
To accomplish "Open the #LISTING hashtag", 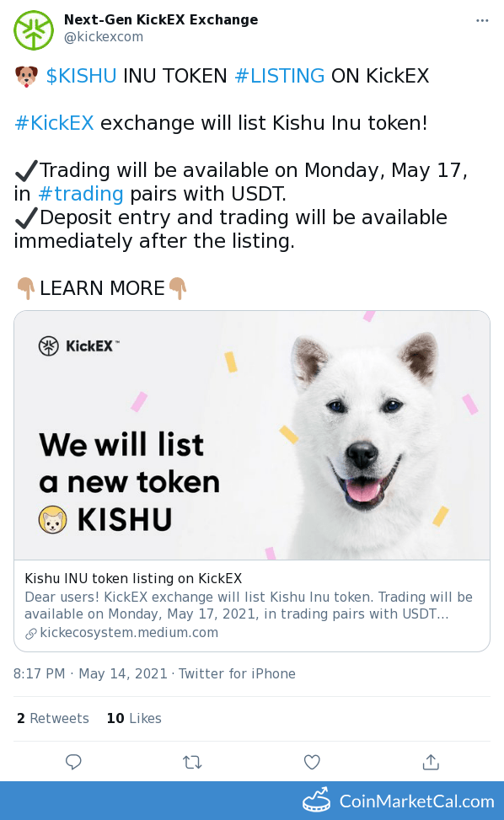I will 279,76.
